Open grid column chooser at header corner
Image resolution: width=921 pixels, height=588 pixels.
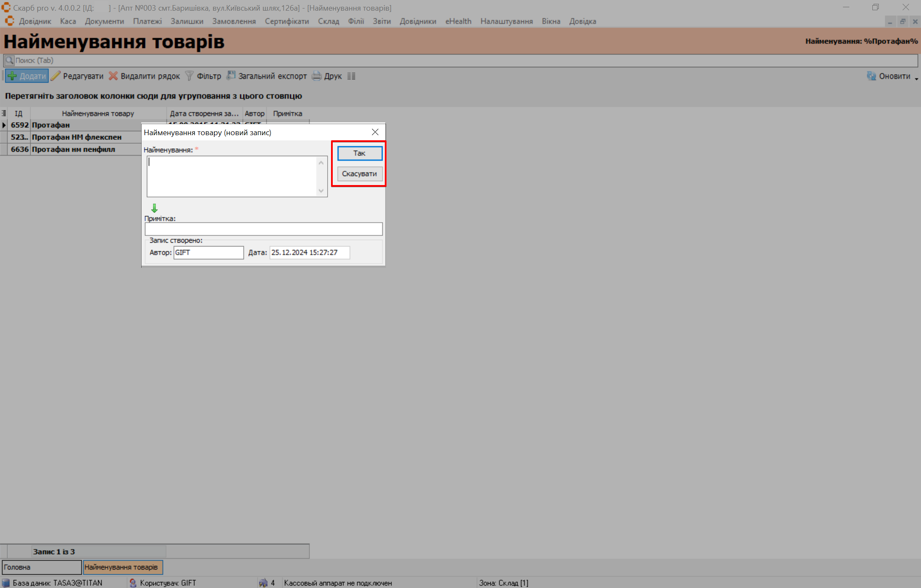click(x=4, y=113)
